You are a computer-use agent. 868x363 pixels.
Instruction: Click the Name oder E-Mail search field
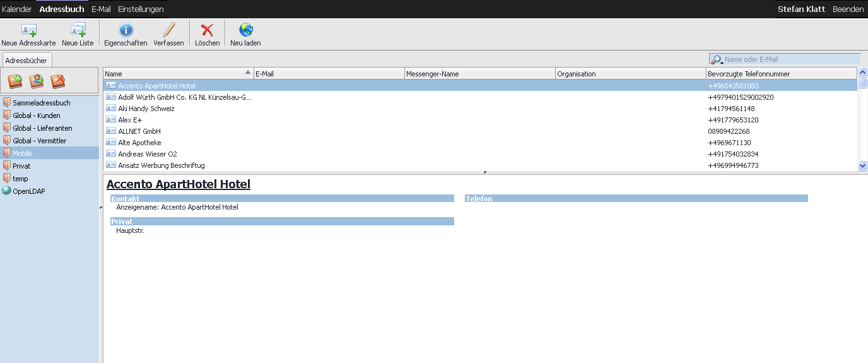click(791, 59)
